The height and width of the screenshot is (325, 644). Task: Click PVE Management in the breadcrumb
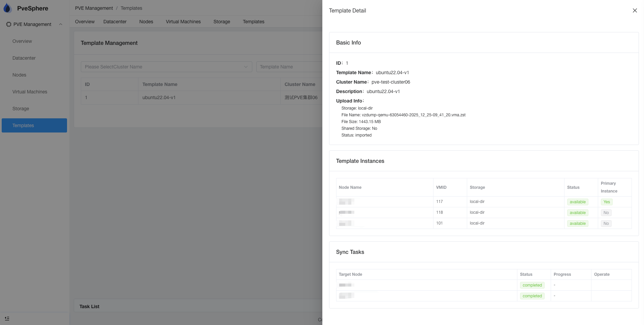94,8
